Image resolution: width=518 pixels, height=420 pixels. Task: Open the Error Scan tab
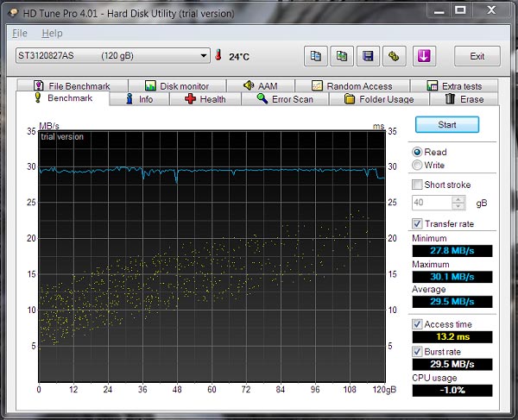pos(285,99)
